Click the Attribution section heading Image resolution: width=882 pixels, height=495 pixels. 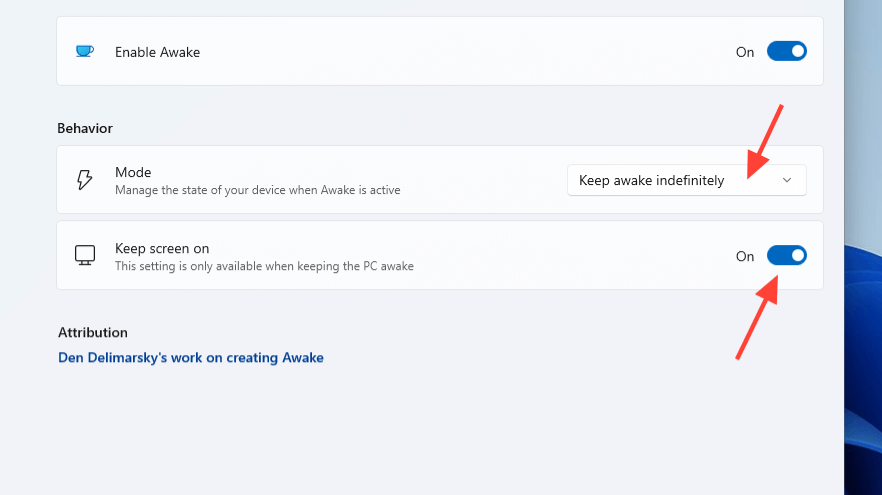pos(93,332)
